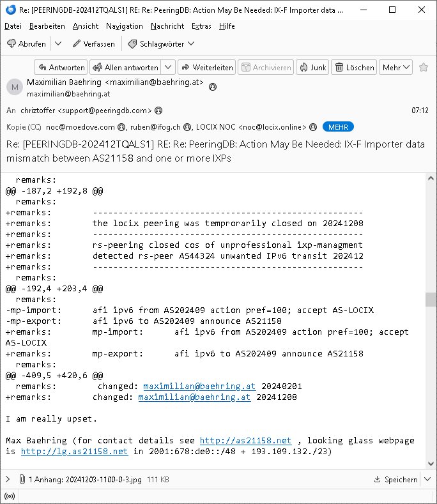Delete the email with Löschen
The width and height of the screenshot is (437, 504).
pyautogui.click(x=355, y=67)
